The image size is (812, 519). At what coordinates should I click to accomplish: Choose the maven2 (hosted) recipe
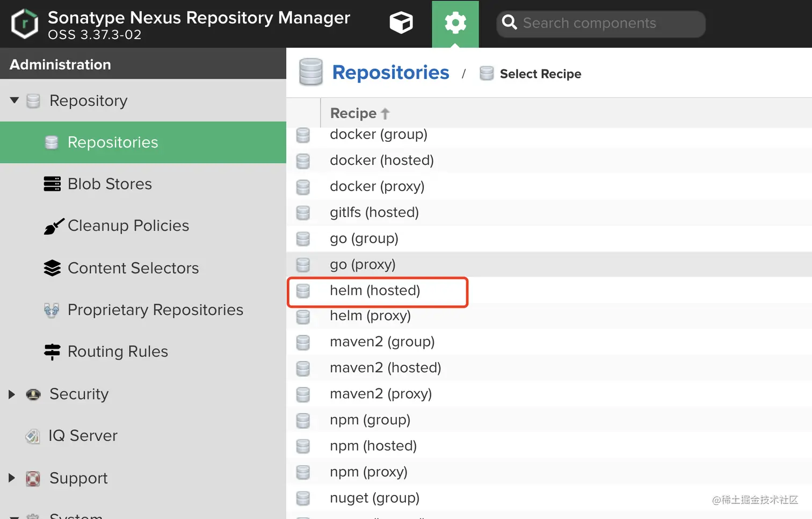coord(549,368)
